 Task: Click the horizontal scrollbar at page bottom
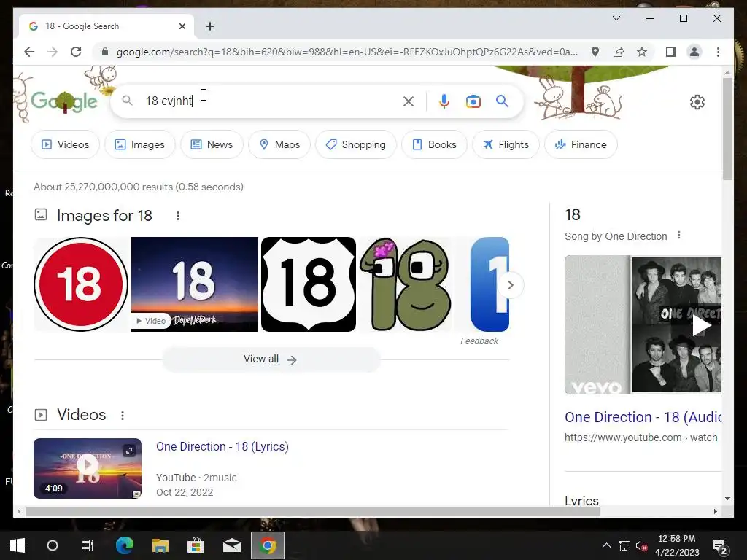[312, 511]
